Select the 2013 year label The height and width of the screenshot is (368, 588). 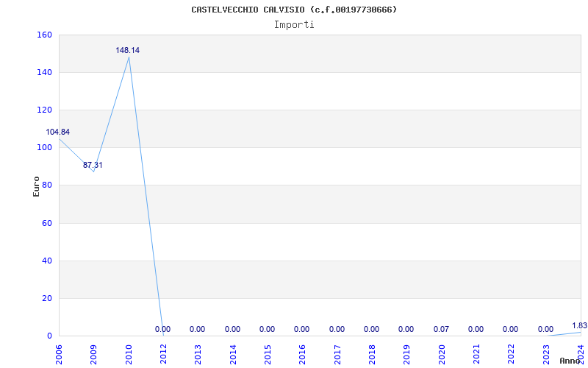(198, 354)
